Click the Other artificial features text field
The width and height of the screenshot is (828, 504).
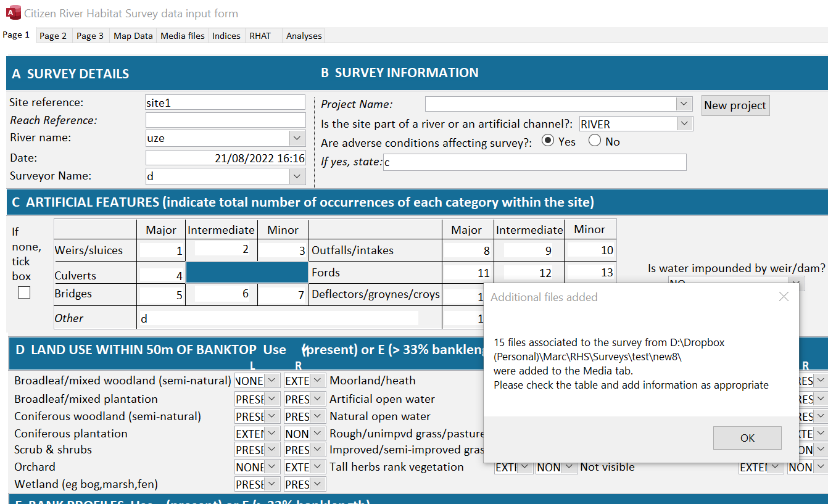(278, 318)
